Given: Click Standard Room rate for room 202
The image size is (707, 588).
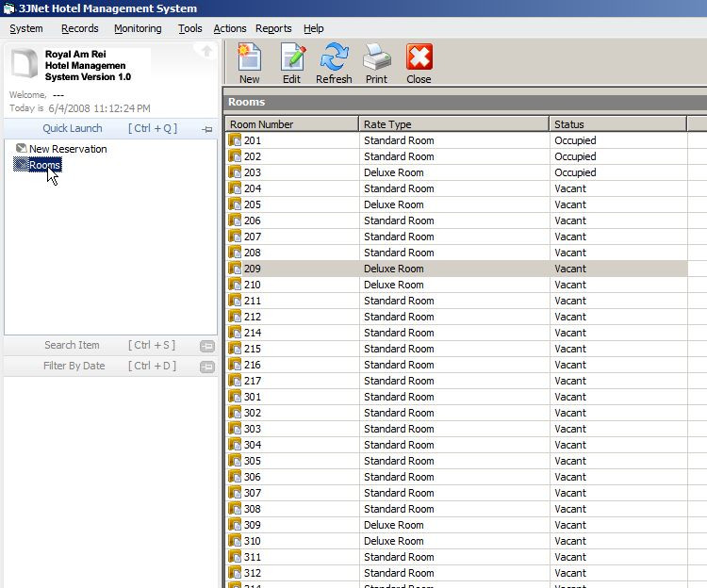Looking at the screenshot, I should point(399,156).
